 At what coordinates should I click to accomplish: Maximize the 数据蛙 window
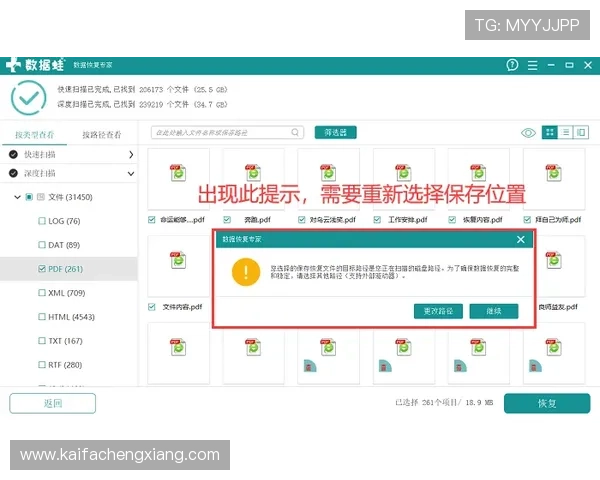pos(569,65)
